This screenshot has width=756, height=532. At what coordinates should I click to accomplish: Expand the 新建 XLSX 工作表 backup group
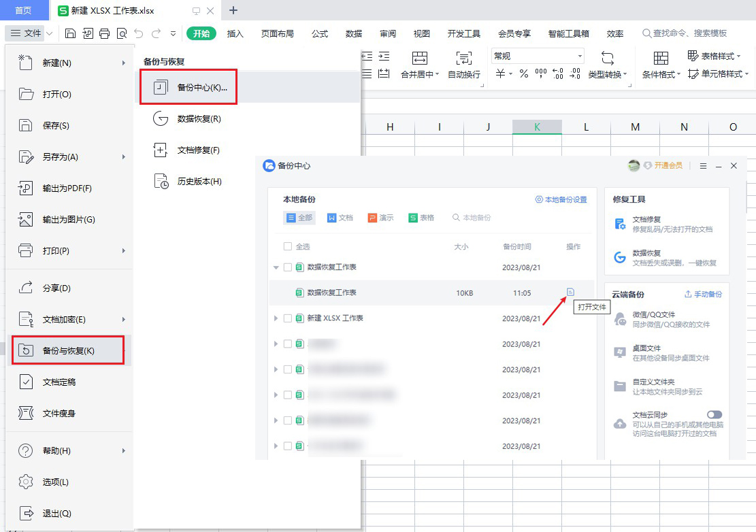[x=276, y=318]
